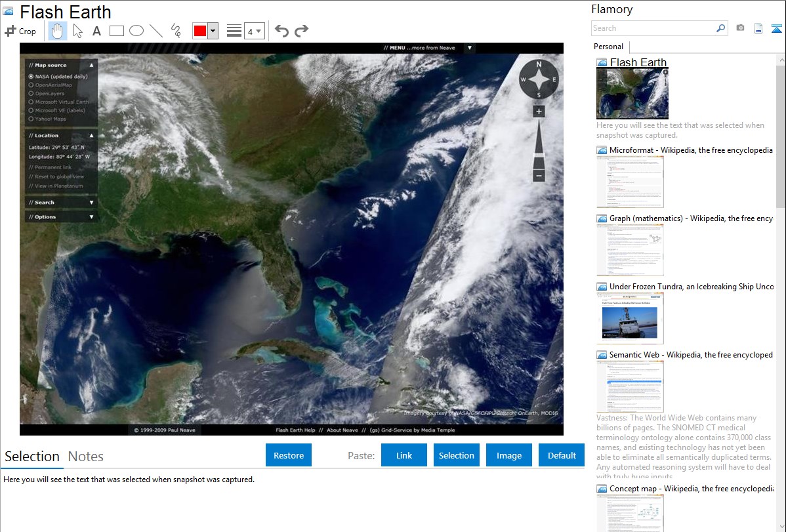Open the MENU dropdown arrow on map
Screen dimensions: 786x532
pos(470,48)
